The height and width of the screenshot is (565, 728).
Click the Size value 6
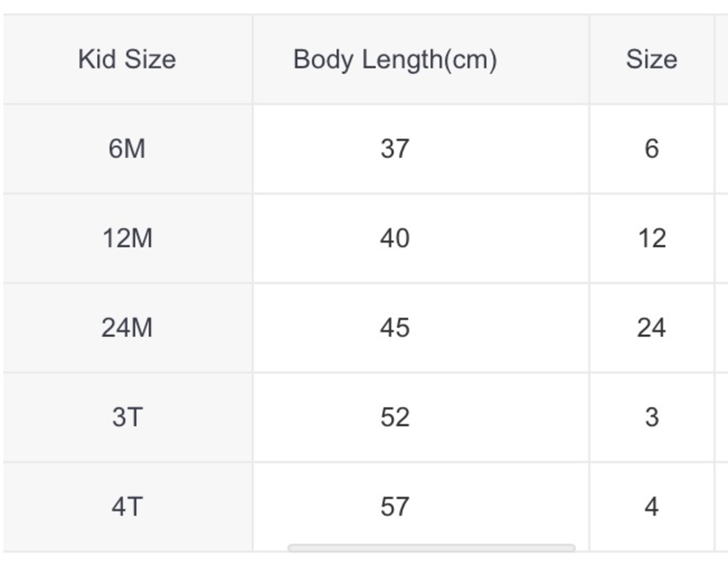[x=652, y=149]
